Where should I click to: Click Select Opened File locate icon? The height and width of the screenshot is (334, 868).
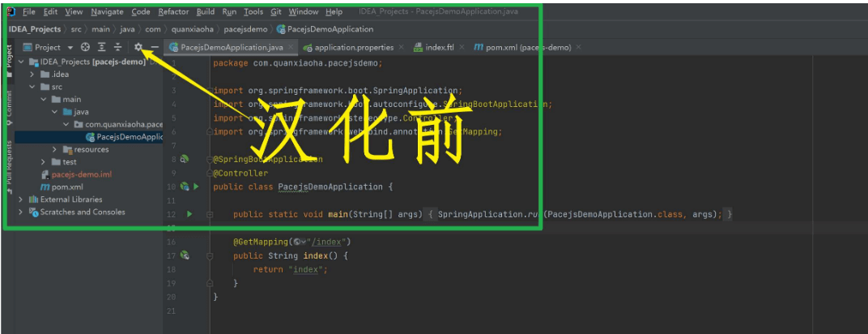click(85, 48)
